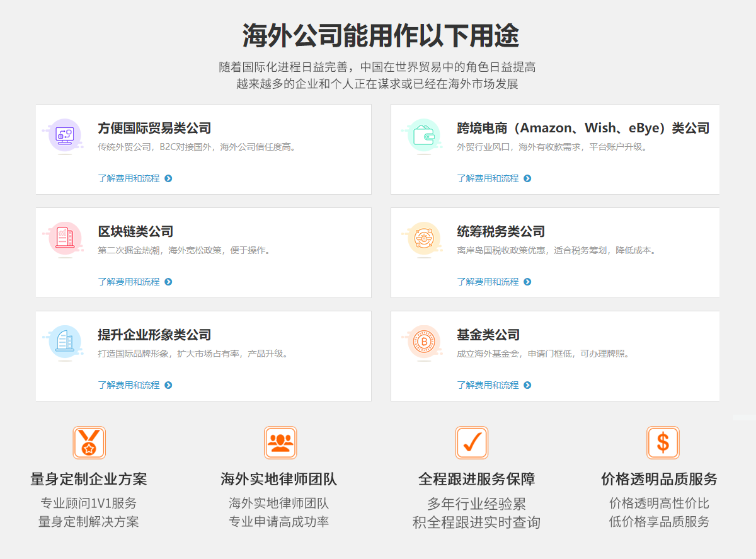Click the 量身定制企业方案 heading
This screenshot has height=559, width=756.
click(89, 479)
